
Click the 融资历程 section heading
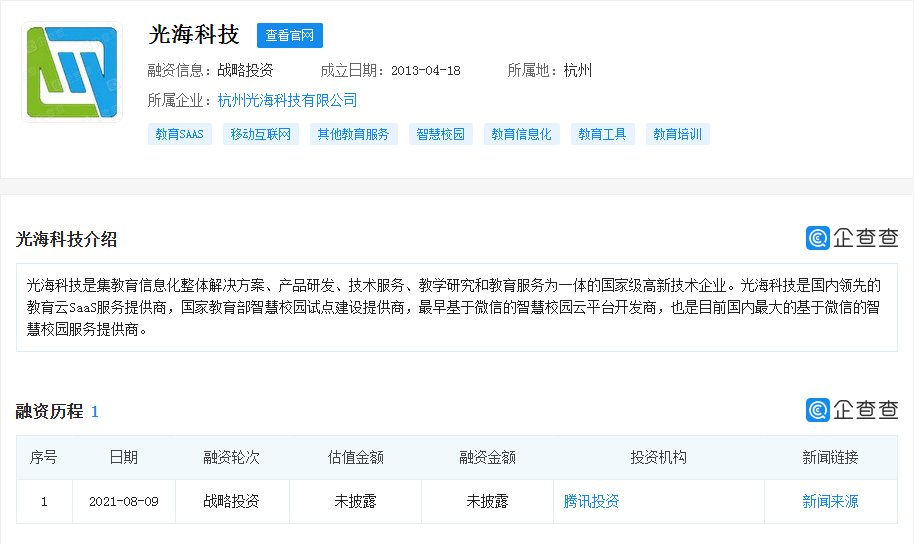[x=50, y=412]
